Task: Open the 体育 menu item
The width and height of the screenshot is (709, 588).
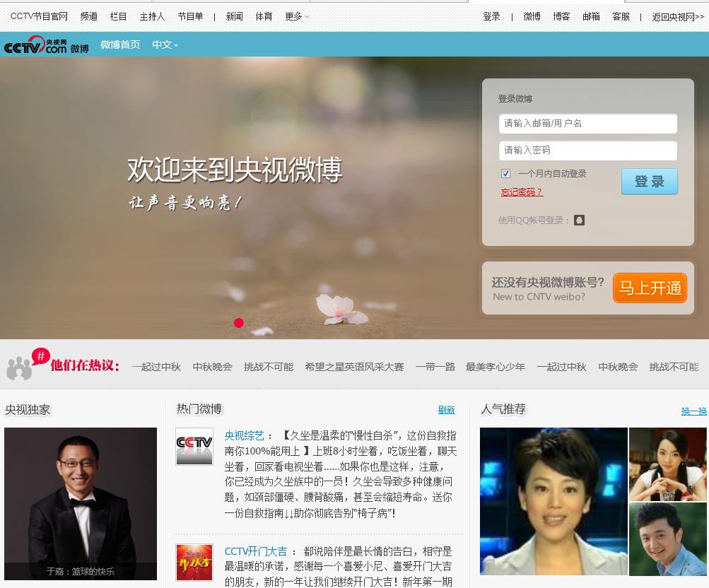Action: click(264, 17)
